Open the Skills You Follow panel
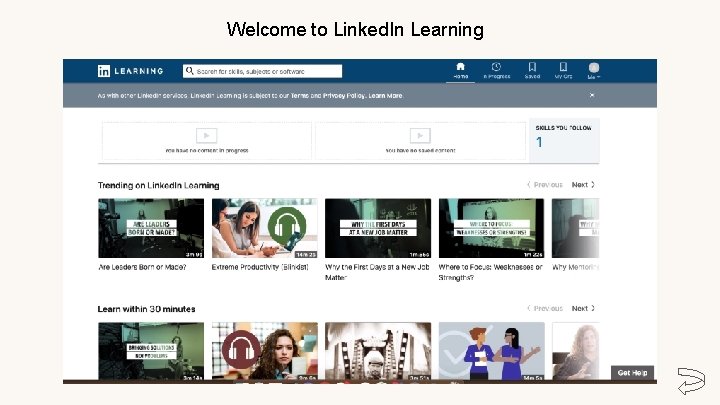Viewport: 720px width, 405px height. point(564,140)
